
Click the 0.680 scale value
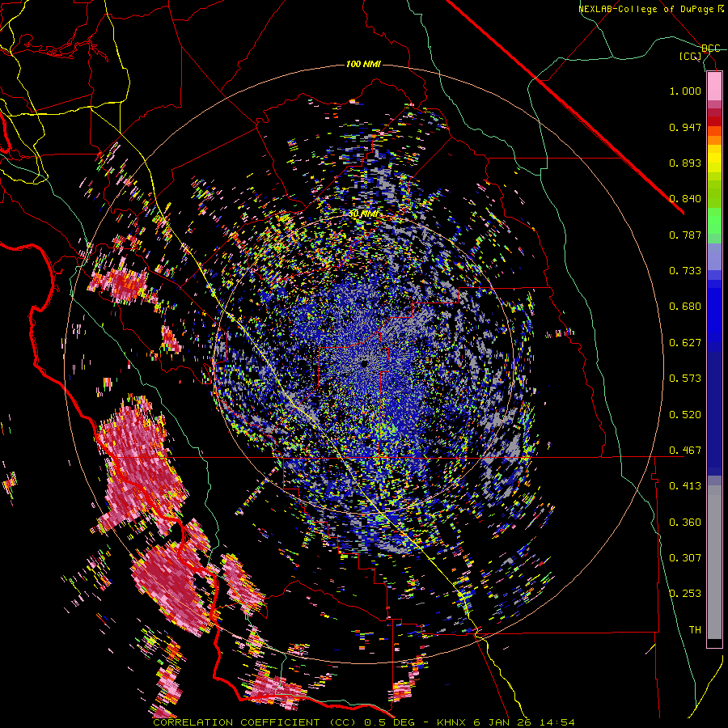point(685,307)
